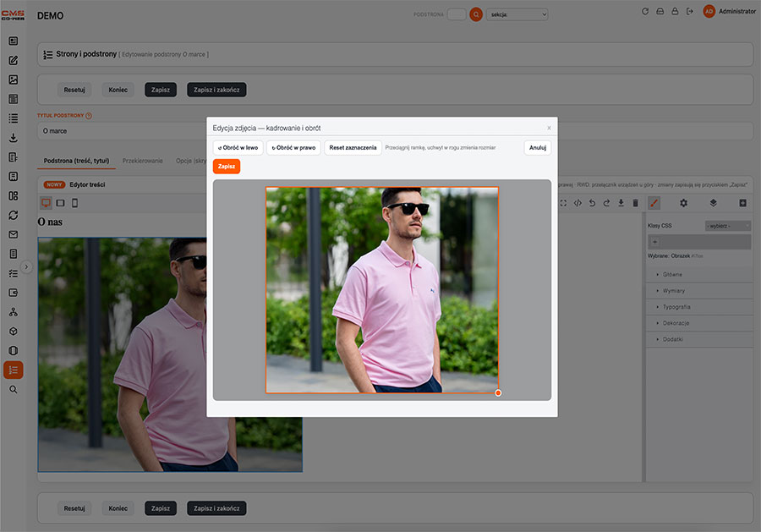The width and height of the screenshot is (761, 532).
Task: Click the top Zapisz i zakończ button
Action: pyautogui.click(x=216, y=90)
